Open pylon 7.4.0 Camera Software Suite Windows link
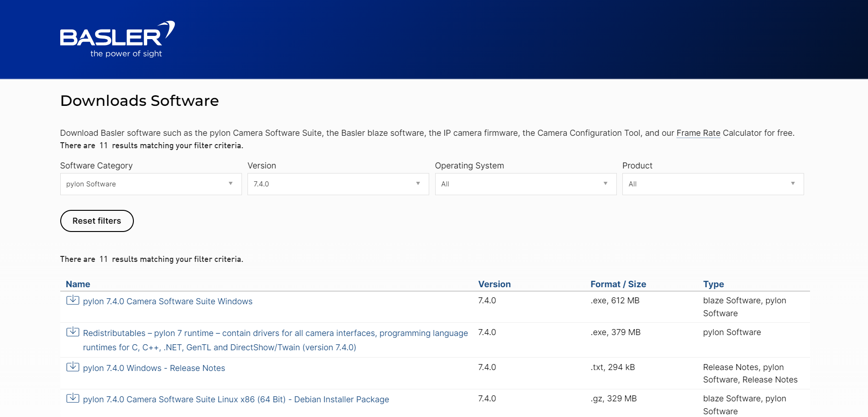 (x=167, y=301)
